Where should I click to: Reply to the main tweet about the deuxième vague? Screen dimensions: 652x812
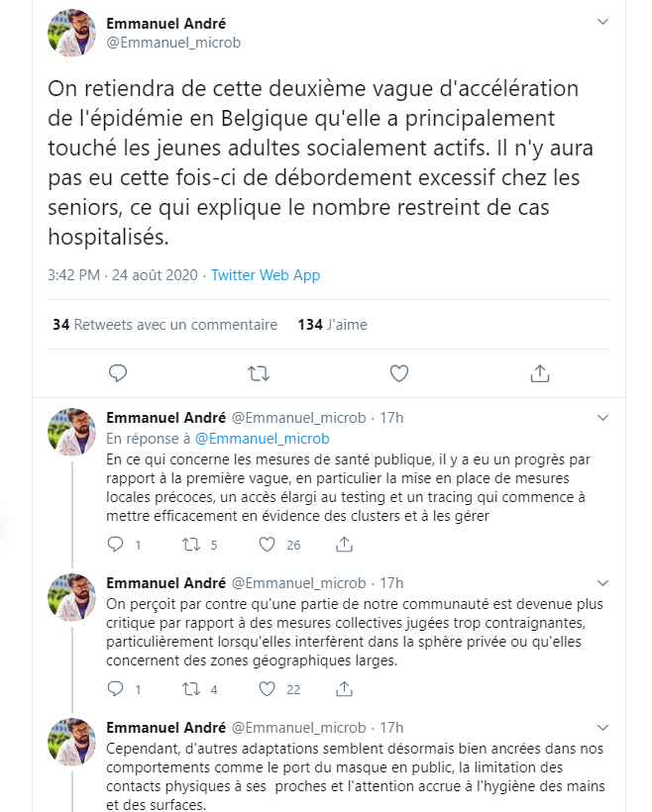coord(117,373)
